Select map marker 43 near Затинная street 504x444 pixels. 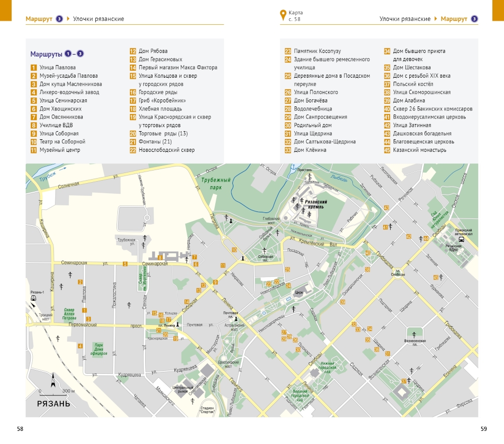pos(386,208)
